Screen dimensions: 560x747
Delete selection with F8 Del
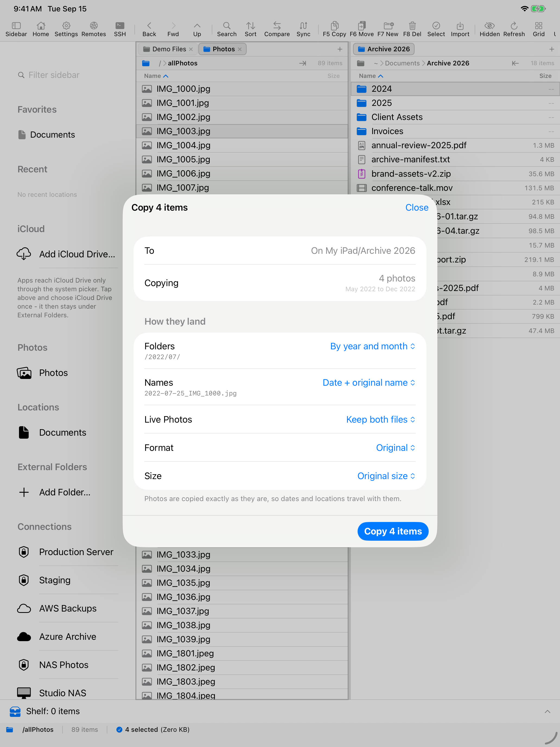pos(412,29)
